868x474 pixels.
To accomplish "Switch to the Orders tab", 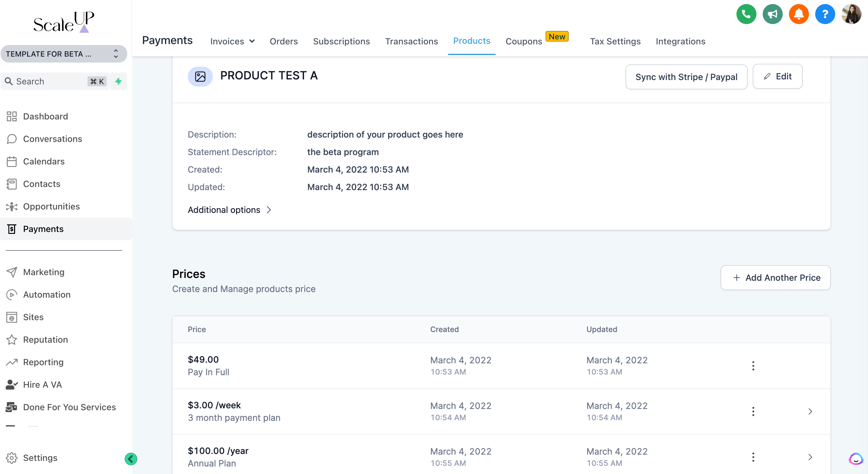I will 284,41.
